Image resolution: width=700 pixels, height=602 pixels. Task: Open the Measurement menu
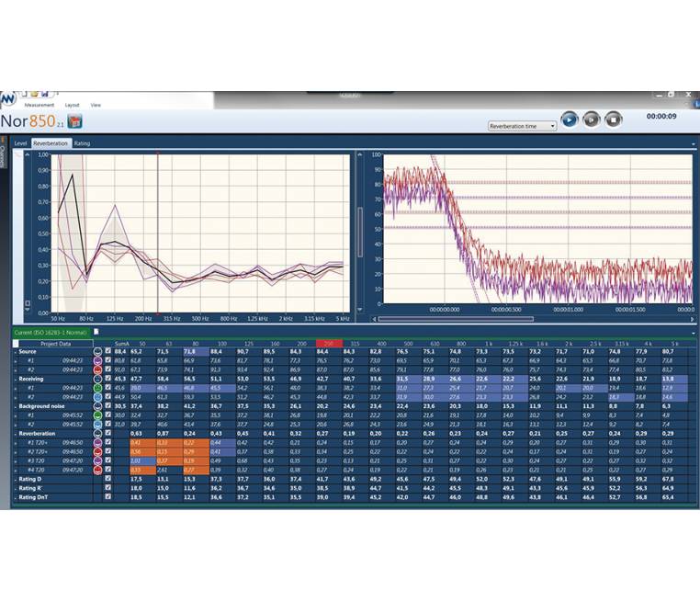(39, 105)
